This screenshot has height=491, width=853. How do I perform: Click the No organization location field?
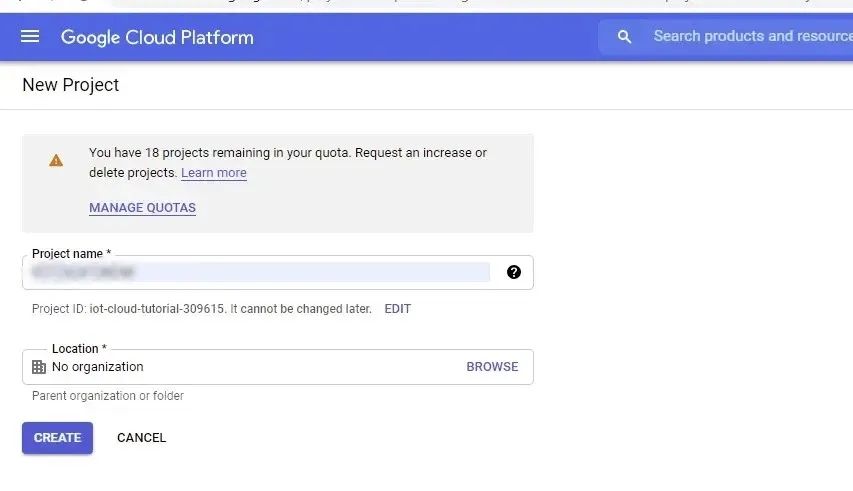[x=277, y=367]
